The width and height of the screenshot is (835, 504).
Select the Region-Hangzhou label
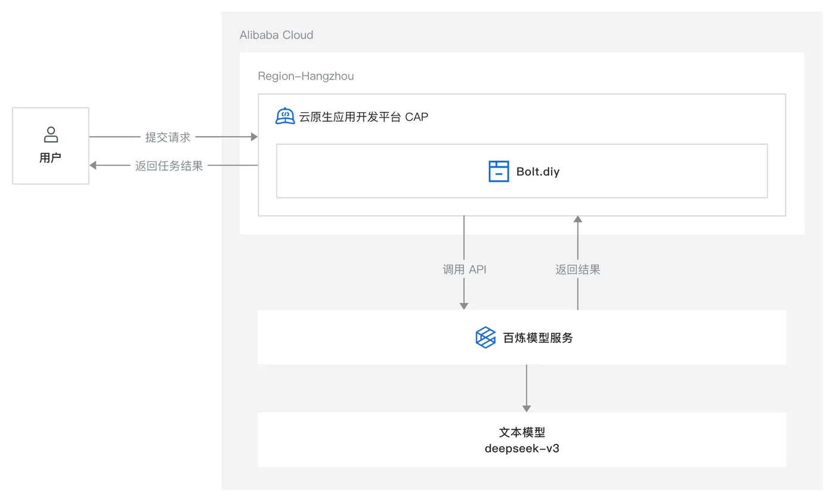[x=306, y=76]
